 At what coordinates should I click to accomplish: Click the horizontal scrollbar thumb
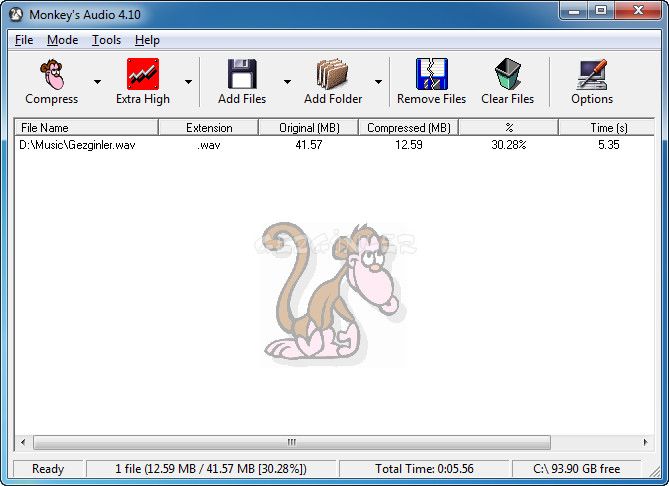click(x=292, y=442)
